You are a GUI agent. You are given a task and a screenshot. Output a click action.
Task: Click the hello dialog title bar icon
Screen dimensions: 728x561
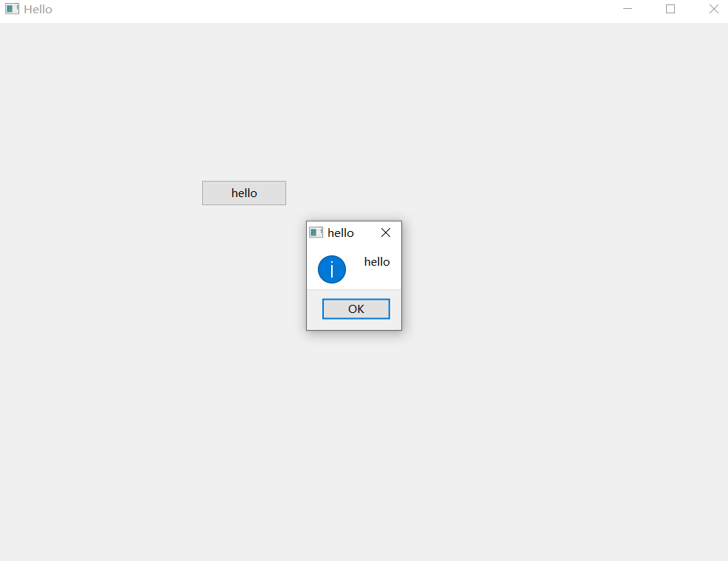click(316, 233)
